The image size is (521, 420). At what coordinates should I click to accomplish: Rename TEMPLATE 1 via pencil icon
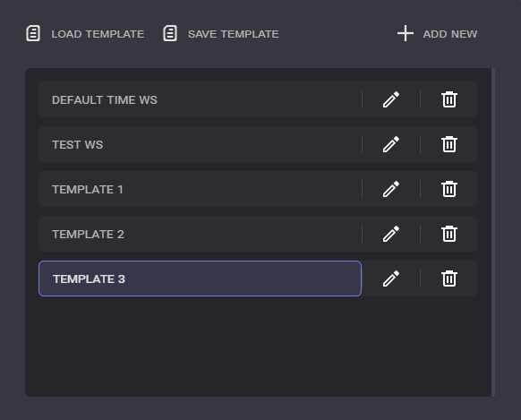coord(391,189)
